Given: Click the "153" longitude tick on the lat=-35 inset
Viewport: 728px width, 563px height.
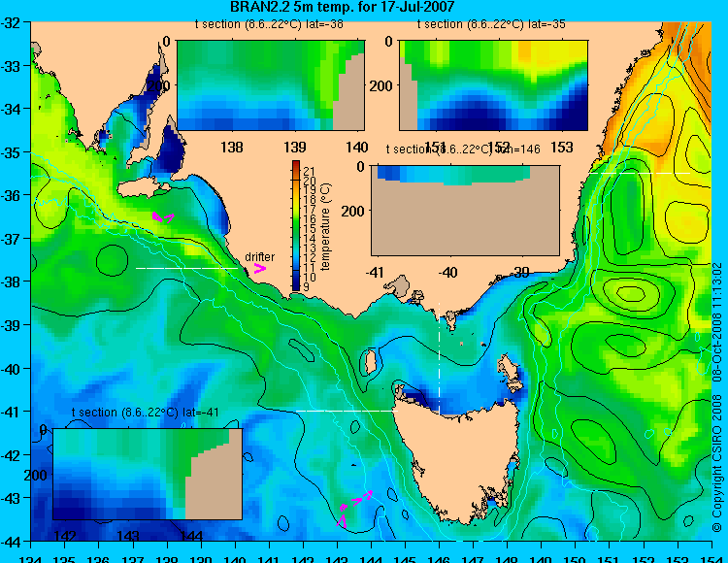Looking at the screenshot, I should coord(562,148).
